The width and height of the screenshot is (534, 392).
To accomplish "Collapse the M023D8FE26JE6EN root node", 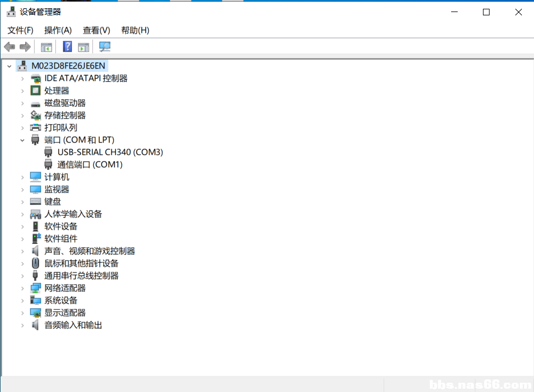I will click(9, 65).
